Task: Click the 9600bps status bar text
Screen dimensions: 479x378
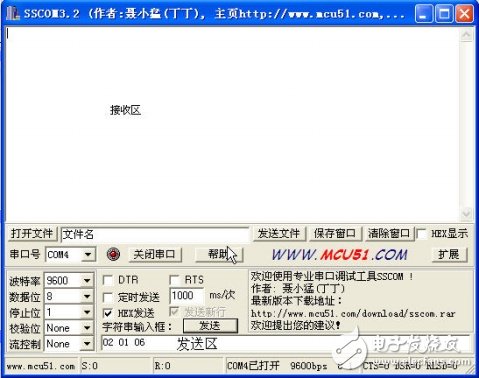Action: pyautogui.click(x=308, y=366)
